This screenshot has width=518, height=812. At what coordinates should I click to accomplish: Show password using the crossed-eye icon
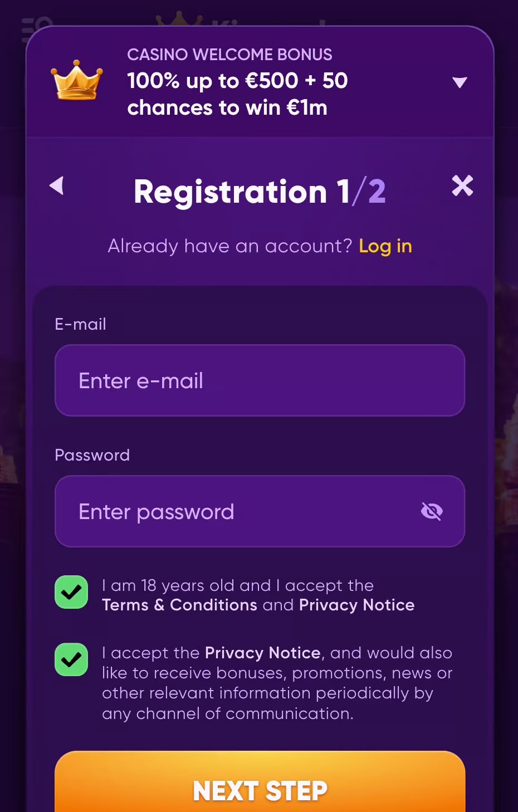(432, 511)
